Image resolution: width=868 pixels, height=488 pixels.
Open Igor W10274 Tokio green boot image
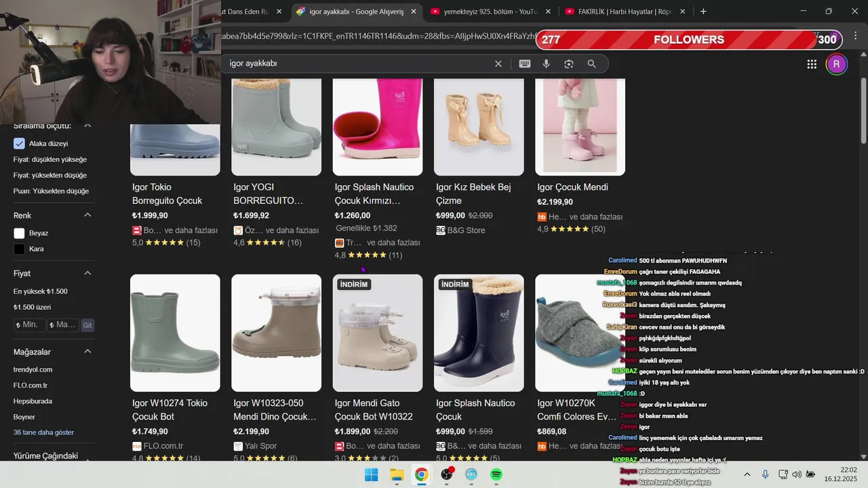point(175,333)
